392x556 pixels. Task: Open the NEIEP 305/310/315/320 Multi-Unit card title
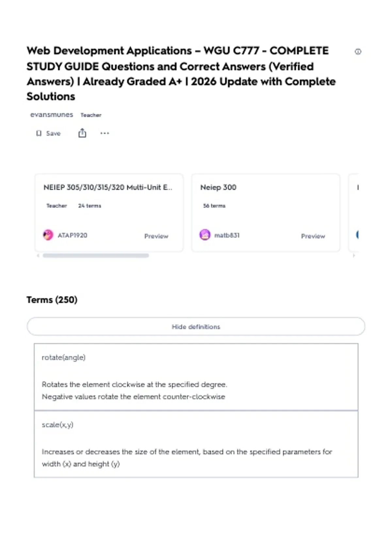[108, 187]
